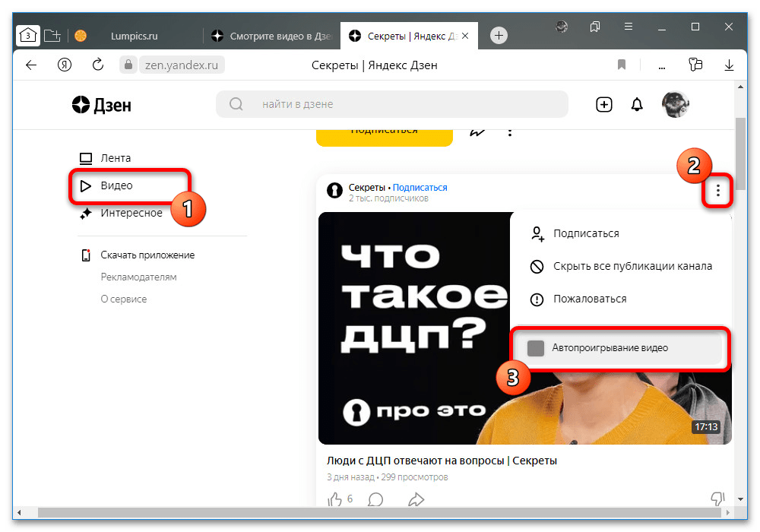Open the user profile avatar menu
Viewport: 760px width, 532px height.
[675, 105]
